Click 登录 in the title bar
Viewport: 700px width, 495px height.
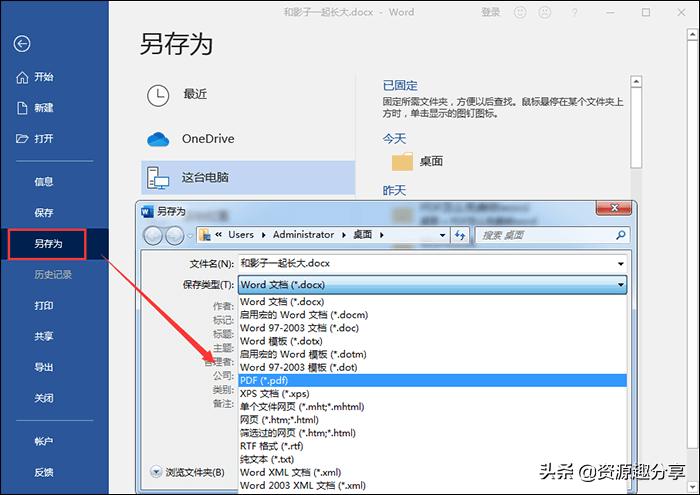click(x=490, y=12)
